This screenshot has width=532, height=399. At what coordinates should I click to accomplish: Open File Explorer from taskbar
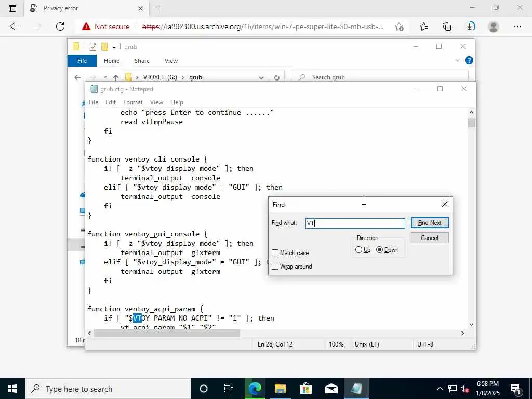(280, 389)
